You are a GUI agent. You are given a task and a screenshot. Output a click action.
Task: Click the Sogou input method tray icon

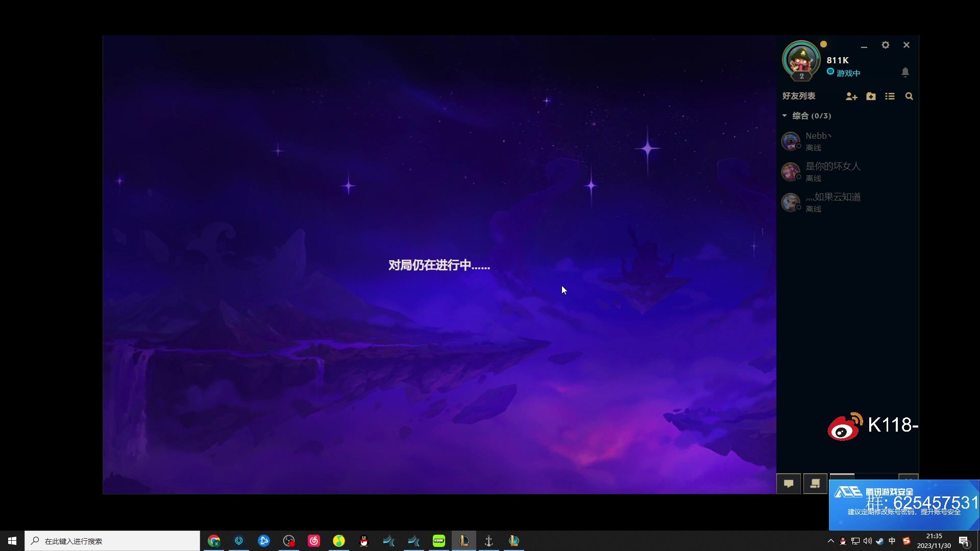pyautogui.click(x=906, y=541)
